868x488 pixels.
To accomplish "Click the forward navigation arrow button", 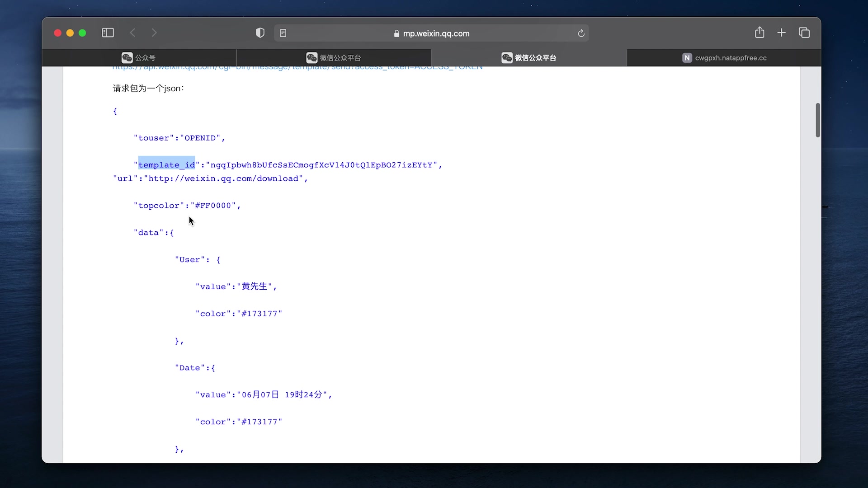I will point(155,33).
